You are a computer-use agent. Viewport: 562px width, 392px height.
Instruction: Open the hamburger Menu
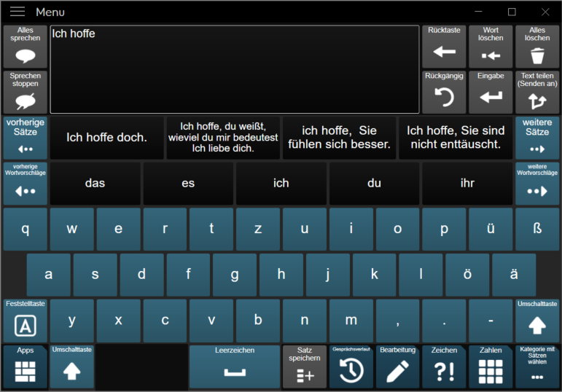click(x=17, y=12)
